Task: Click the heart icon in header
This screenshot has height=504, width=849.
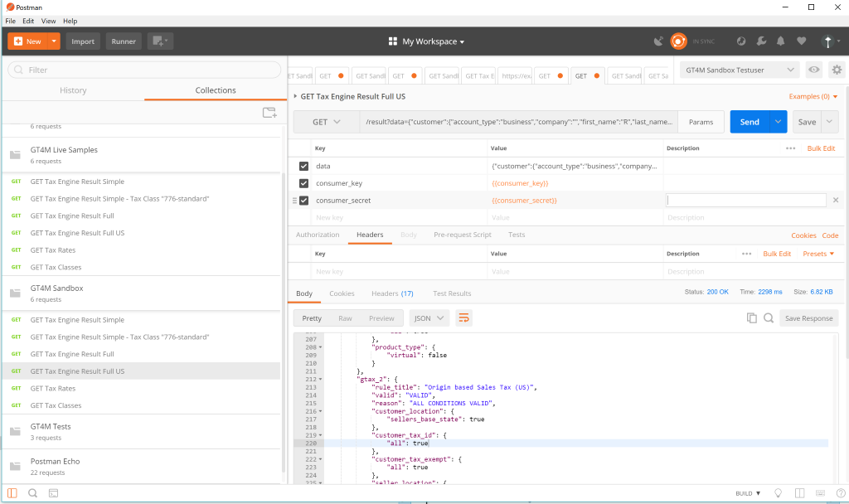Action: coord(802,41)
